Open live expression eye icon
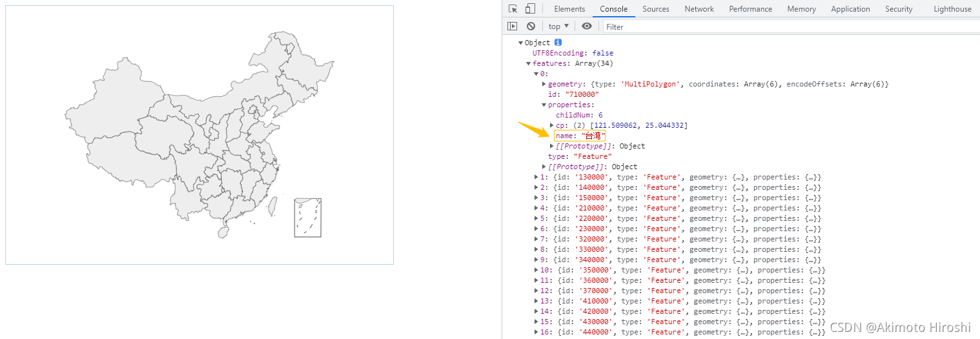The height and width of the screenshot is (339, 980). pyautogui.click(x=586, y=26)
